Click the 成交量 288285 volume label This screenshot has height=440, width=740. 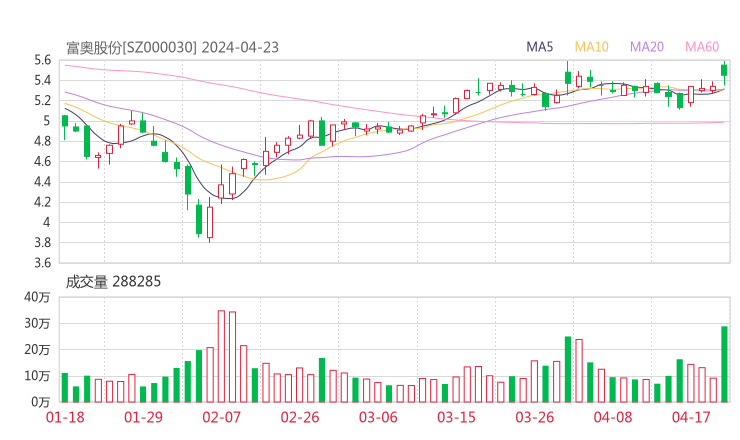click(113, 282)
